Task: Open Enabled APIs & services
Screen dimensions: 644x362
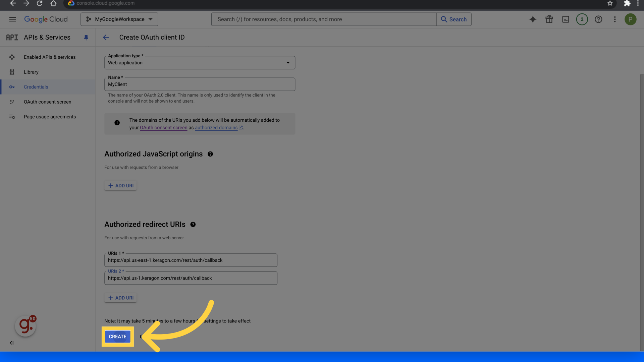Action: coord(50,57)
